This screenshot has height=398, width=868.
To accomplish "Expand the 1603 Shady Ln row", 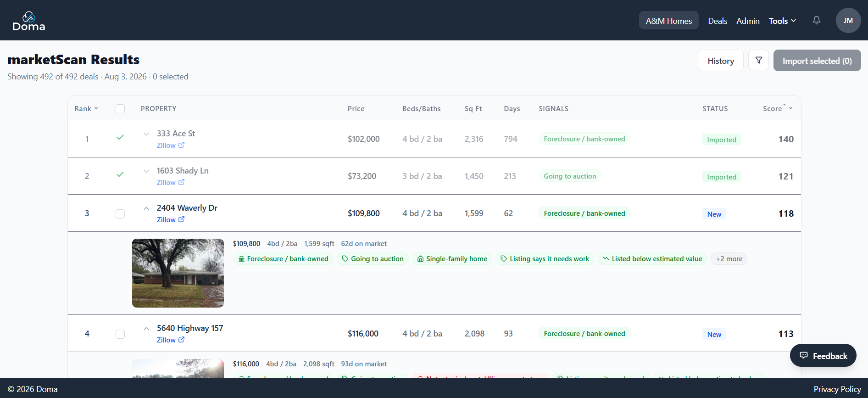I will pyautogui.click(x=146, y=171).
